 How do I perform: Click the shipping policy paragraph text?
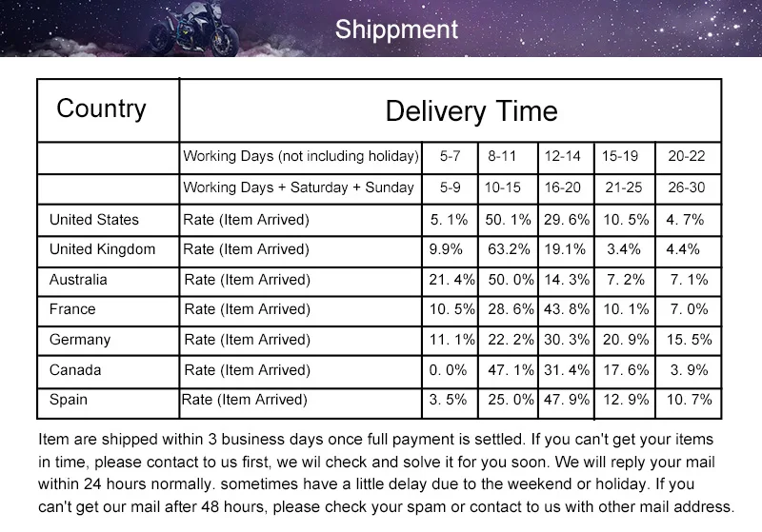click(386, 473)
